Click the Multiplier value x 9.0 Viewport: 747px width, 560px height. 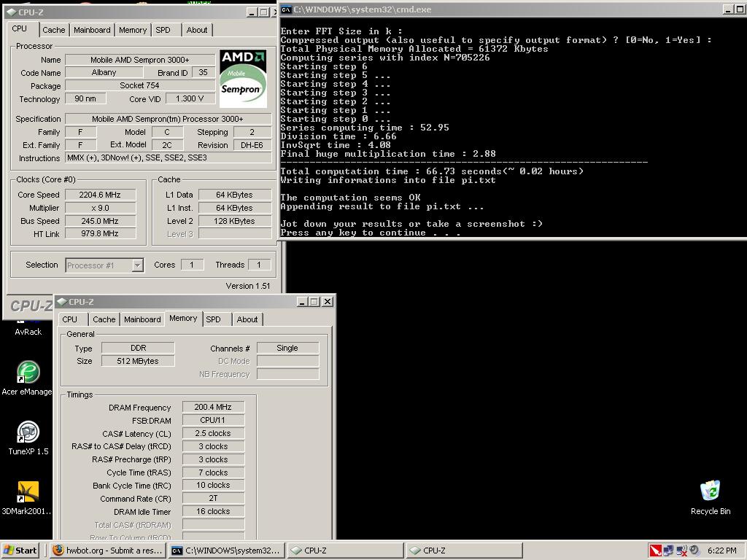click(x=100, y=208)
